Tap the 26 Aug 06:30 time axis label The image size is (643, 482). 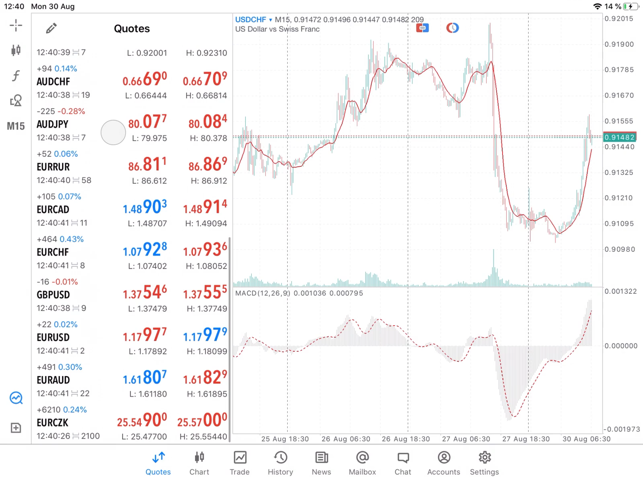click(x=346, y=439)
